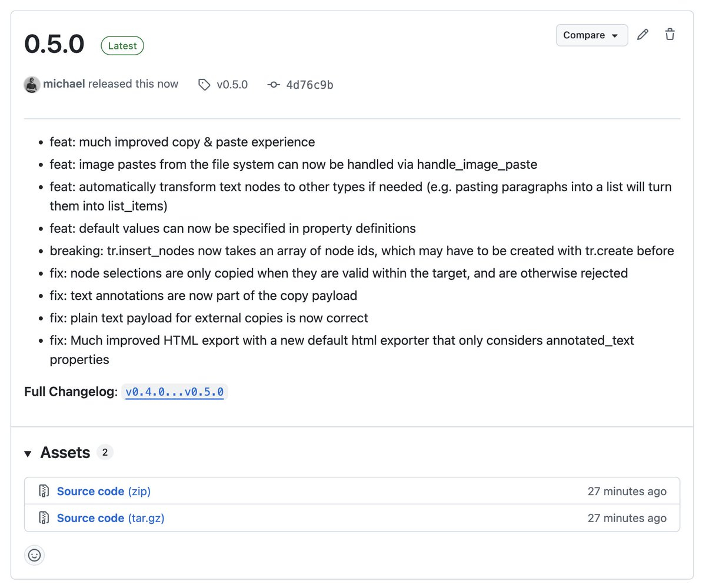Collapse the Assets section triangle
706x588 pixels.
coord(28,453)
